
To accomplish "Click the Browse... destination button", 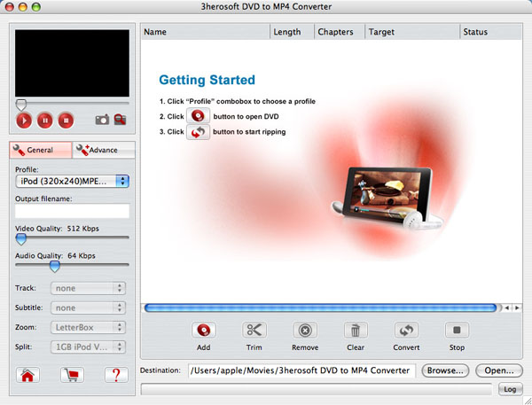I will tap(444, 370).
